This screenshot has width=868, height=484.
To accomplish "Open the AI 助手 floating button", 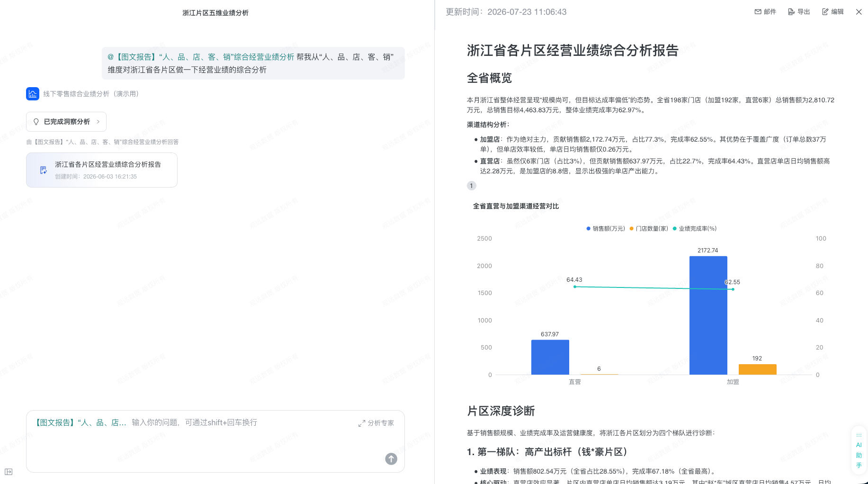I will click(x=859, y=450).
